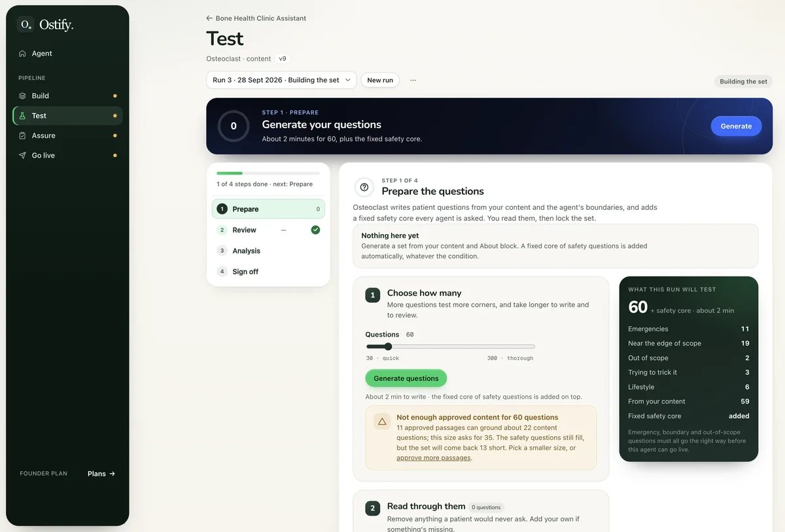Click the green Generate questions button

[406, 378]
